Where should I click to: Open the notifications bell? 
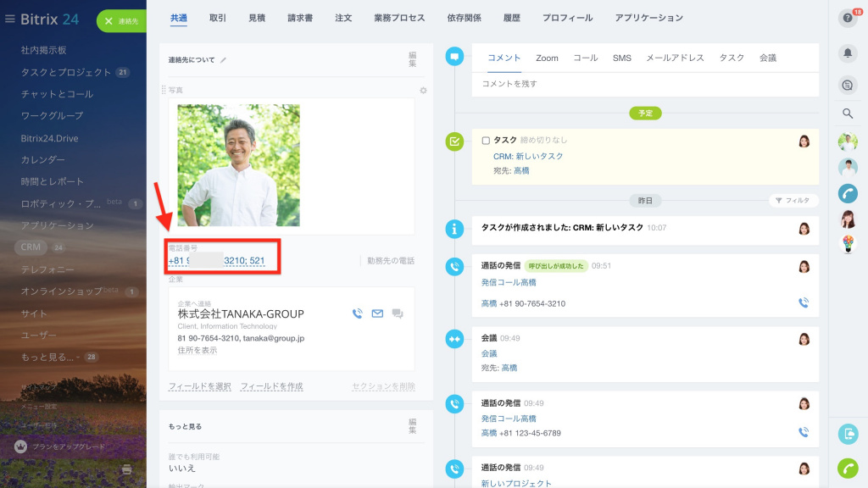point(848,53)
